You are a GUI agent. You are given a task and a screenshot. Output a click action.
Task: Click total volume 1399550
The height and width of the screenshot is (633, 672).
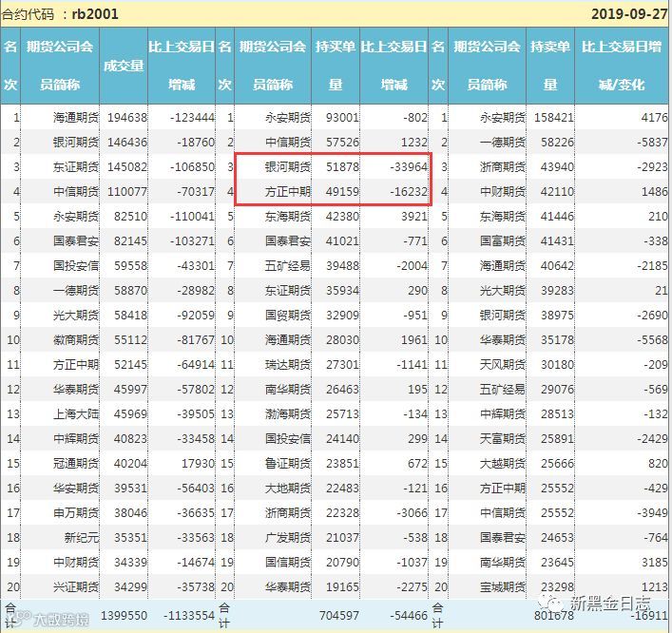pos(124,616)
